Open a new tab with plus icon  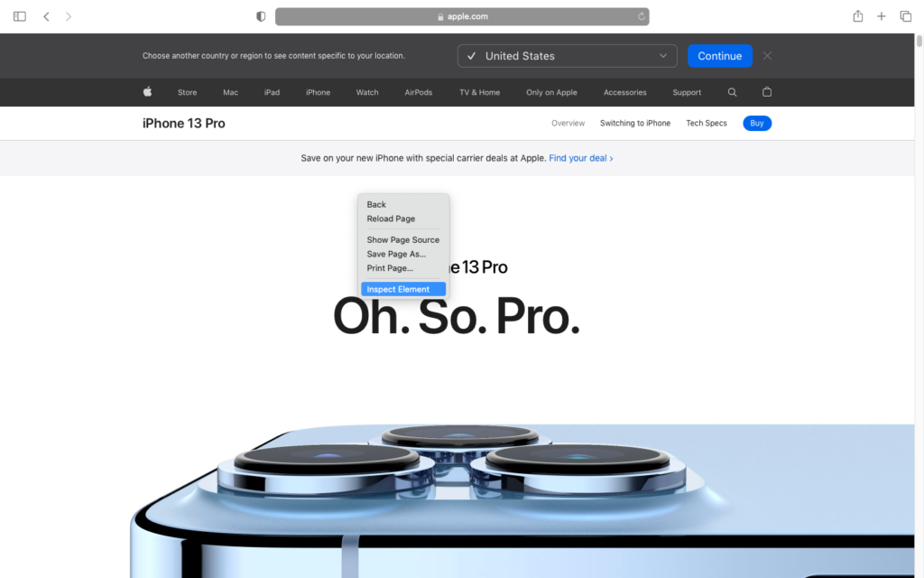tap(881, 16)
